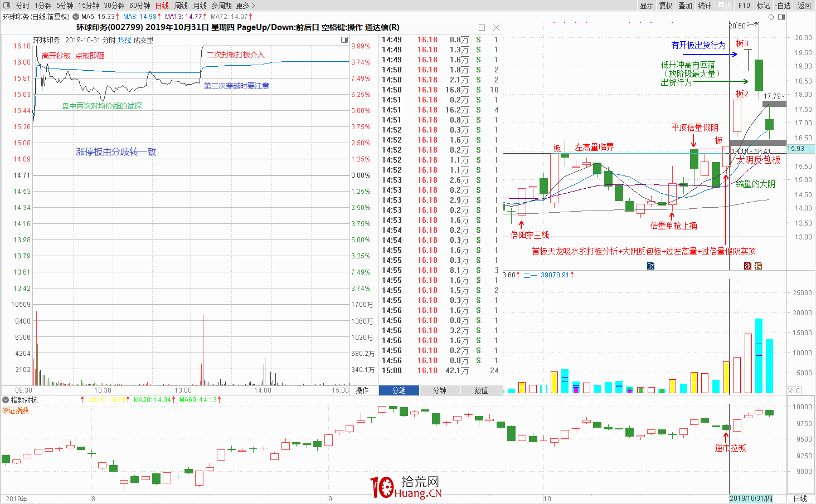Select the 日线 daily period
816x504 pixels.
pyautogui.click(x=162, y=5)
